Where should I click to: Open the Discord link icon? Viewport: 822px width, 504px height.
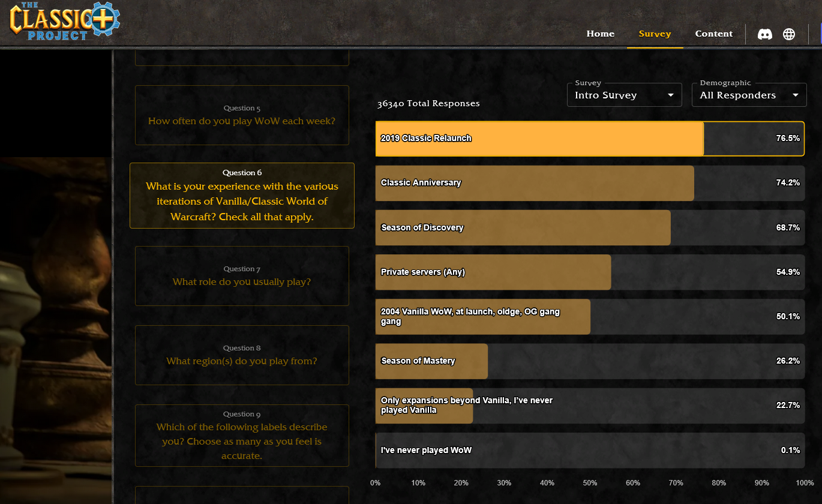[x=765, y=34]
